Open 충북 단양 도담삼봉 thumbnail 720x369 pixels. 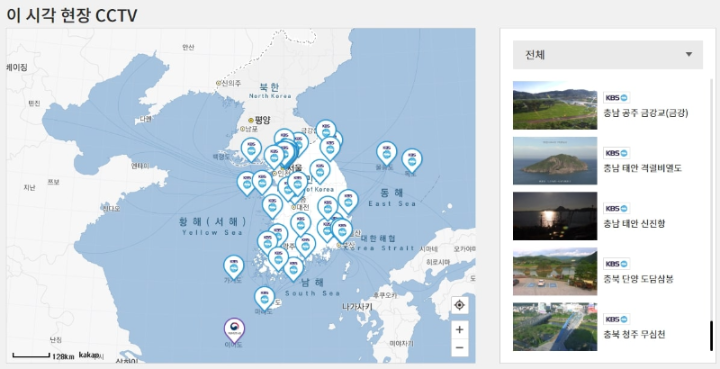click(x=555, y=271)
